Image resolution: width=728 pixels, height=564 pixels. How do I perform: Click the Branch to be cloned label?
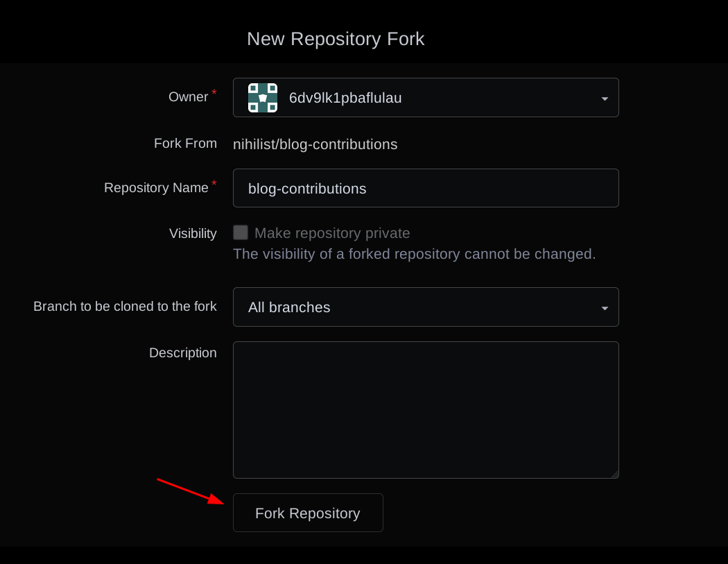pyautogui.click(x=125, y=307)
